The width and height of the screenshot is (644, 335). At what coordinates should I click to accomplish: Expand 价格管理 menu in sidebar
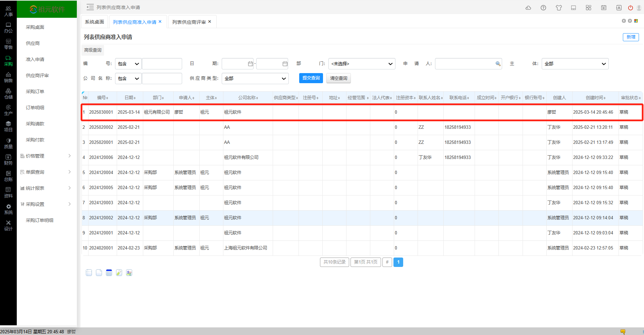tap(47, 156)
